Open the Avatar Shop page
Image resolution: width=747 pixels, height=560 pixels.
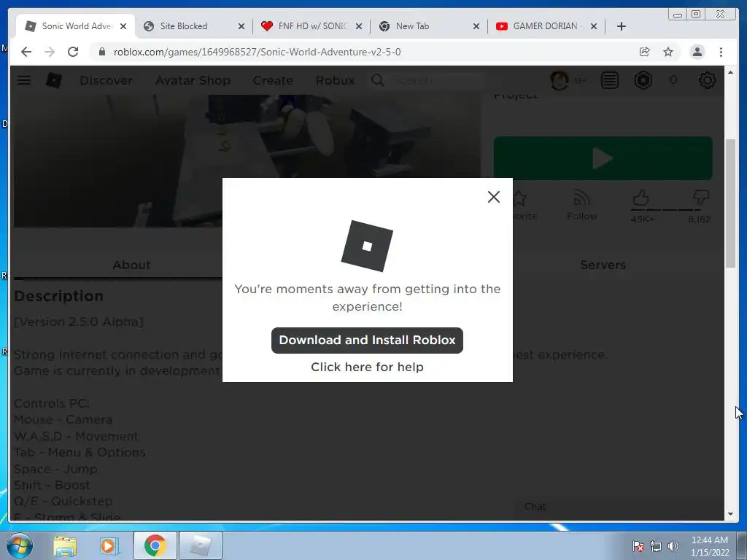[193, 80]
